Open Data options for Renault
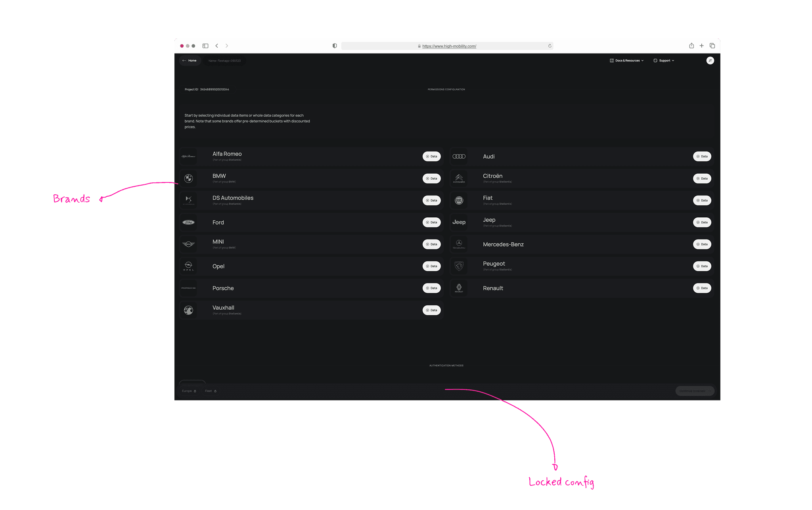The width and height of the screenshot is (812, 510). (x=702, y=288)
